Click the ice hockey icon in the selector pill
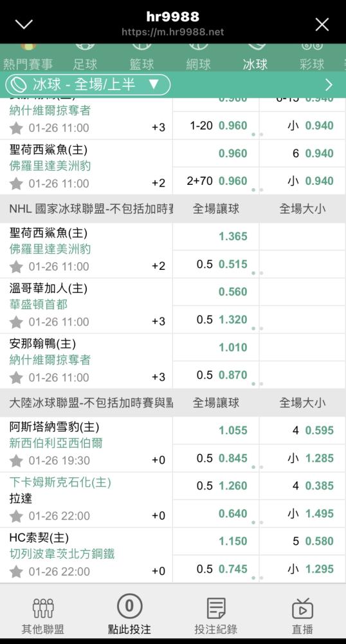 coord(18,85)
